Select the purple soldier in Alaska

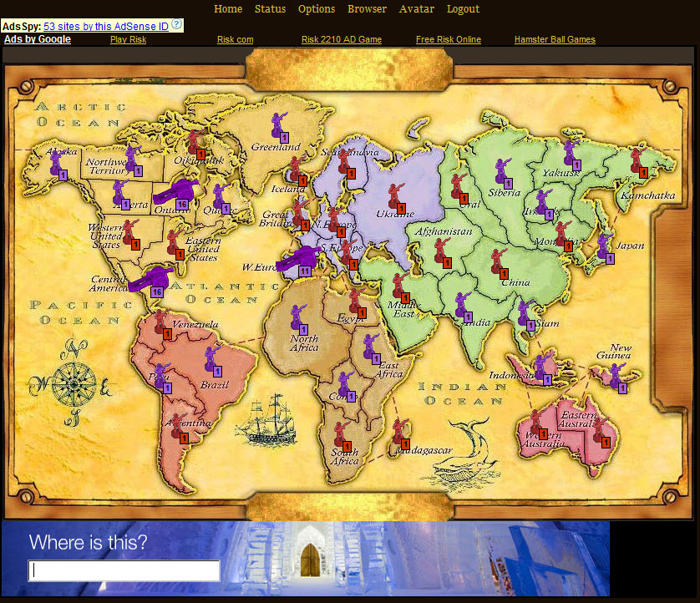point(58,163)
